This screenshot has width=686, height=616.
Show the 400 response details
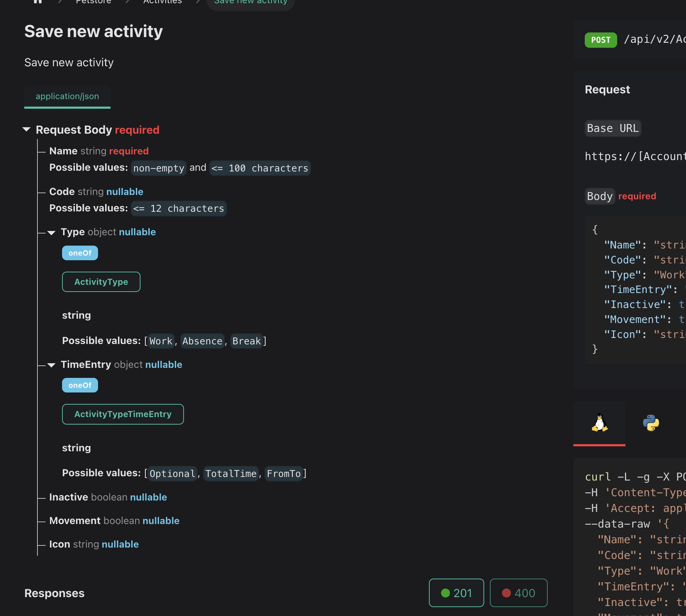tap(518, 593)
